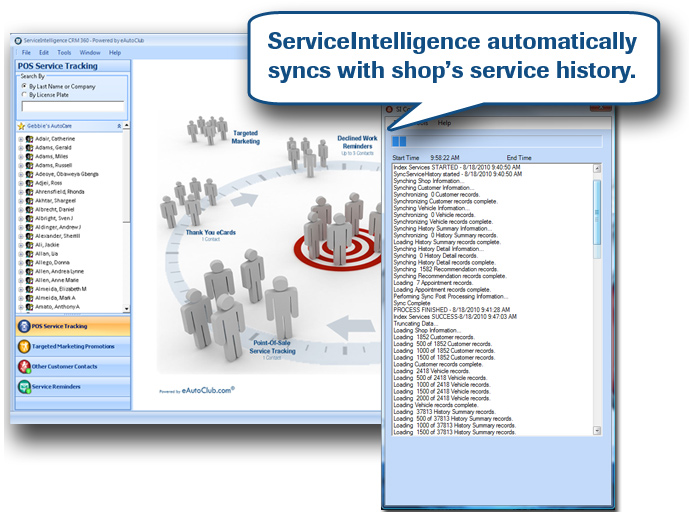The width and height of the screenshot is (689, 512).
Task: Click the customer icon for Albright, Sven J
Action: [x=29, y=218]
